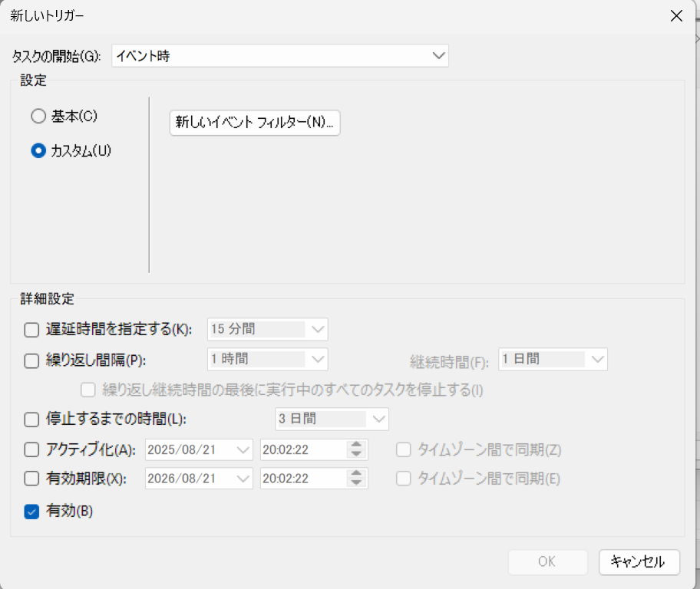
Task: Decrease the アクティブ化 time with down spinner
Action: (x=356, y=454)
